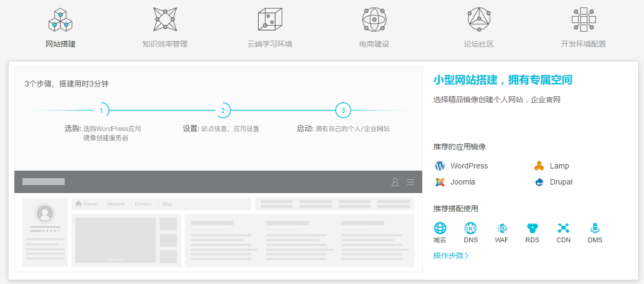Click the RDS database icon

click(532, 228)
